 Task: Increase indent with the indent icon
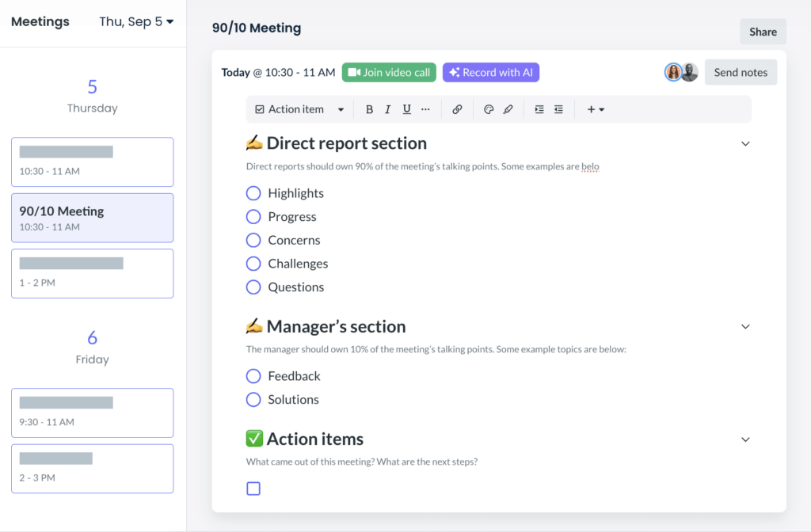tap(539, 109)
